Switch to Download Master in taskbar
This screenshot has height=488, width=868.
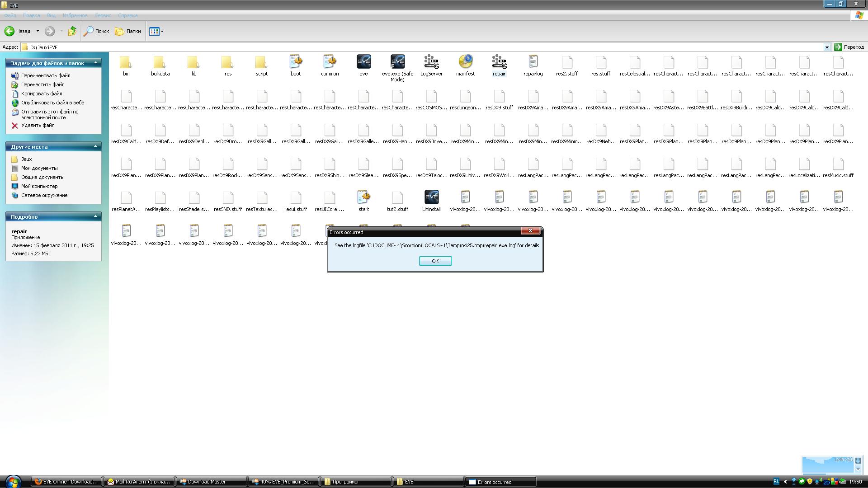[211, 482]
